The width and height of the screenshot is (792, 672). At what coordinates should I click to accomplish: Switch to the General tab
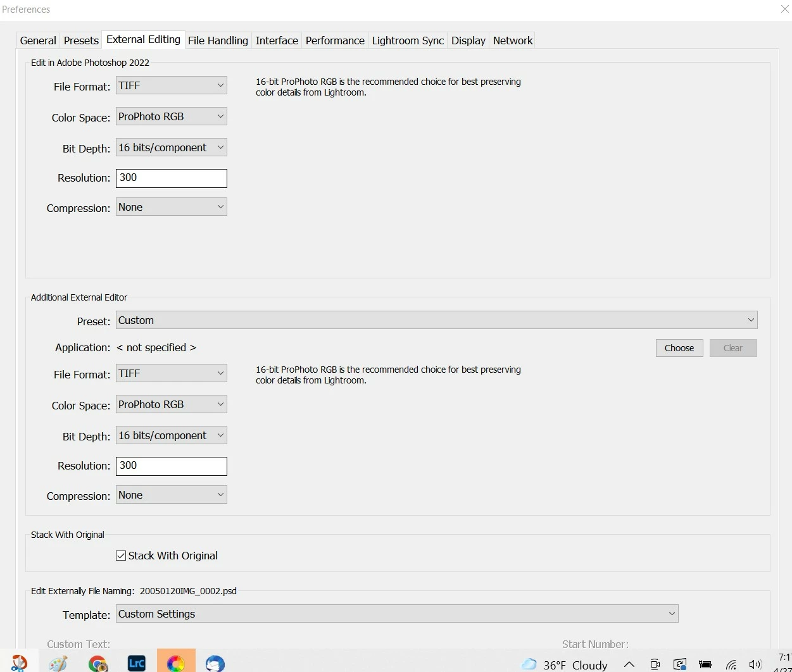click(x=38, y=40)
